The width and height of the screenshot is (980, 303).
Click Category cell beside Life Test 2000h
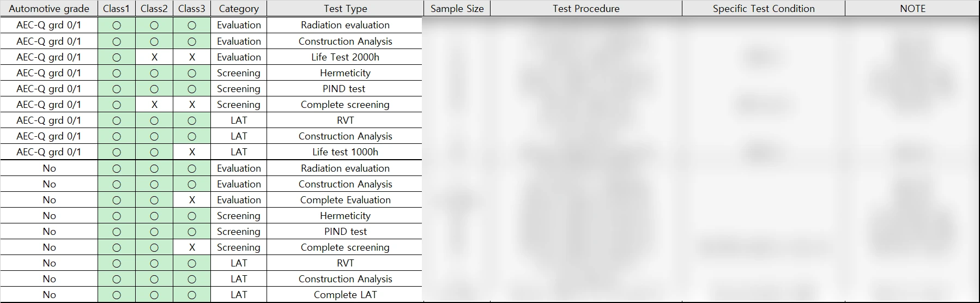pos(239,57)
